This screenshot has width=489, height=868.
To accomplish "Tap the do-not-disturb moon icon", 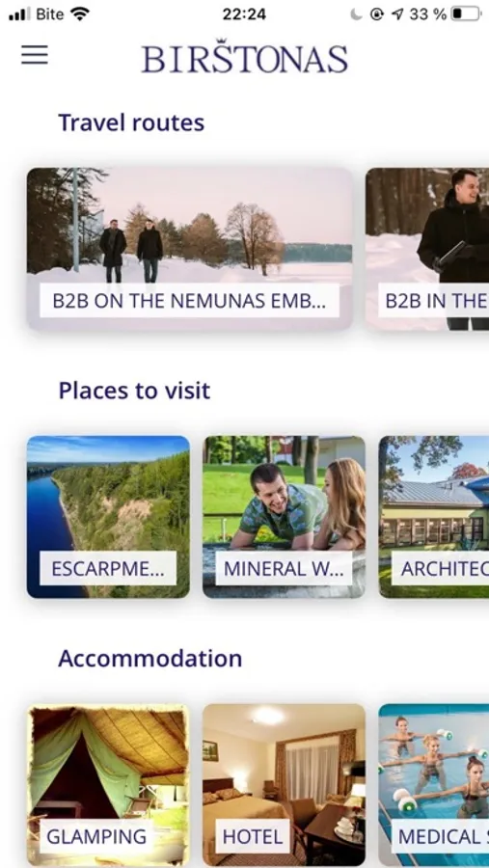I will [356, 14].
